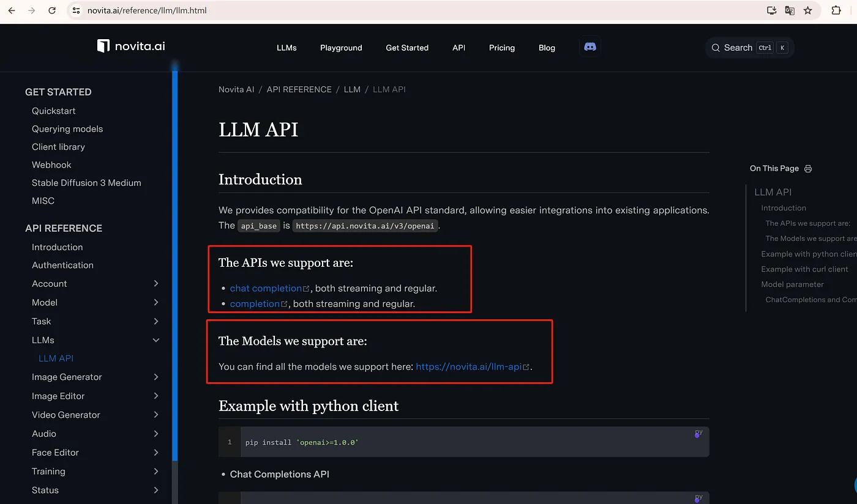Click the browser reload icon
Viewport: 857px width, 504px height.
pos(52,10)
